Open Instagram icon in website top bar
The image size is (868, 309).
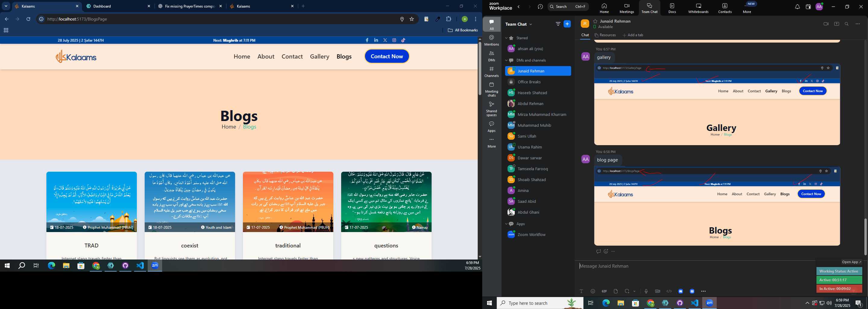[394, 40]
